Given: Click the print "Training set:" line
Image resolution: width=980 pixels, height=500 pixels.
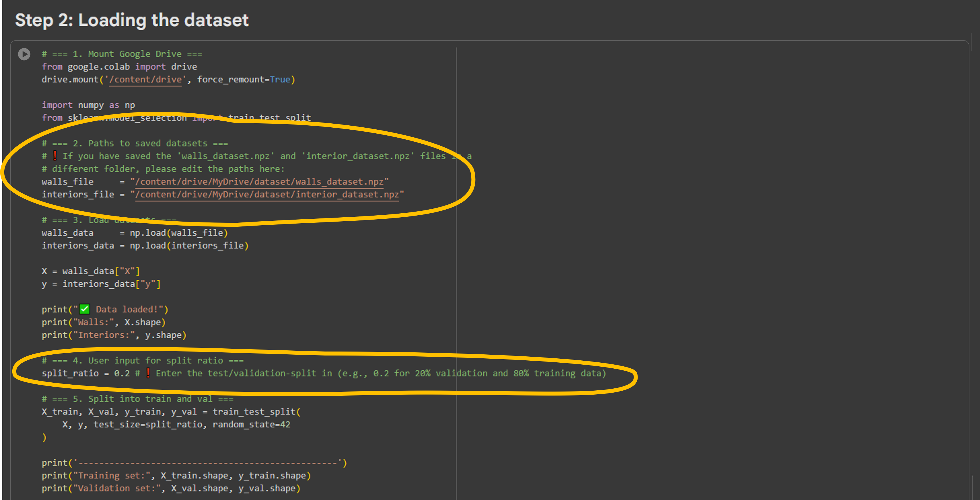Looking at the screenshot, I should tap(176, 475).
